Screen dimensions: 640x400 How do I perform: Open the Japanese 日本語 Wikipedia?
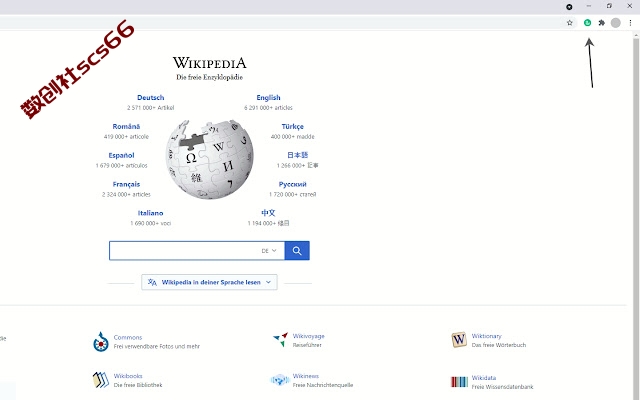298,155
